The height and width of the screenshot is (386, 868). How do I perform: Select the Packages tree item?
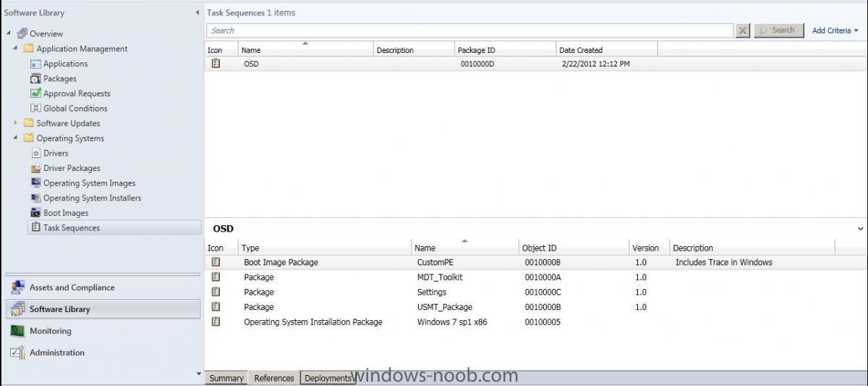tap(59, 78)
